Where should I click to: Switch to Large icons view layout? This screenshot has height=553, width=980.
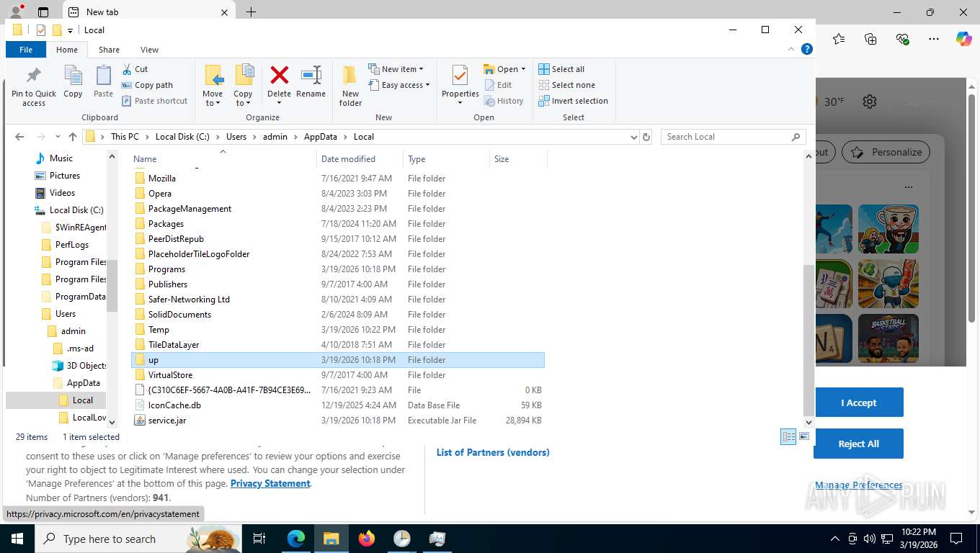804,436
